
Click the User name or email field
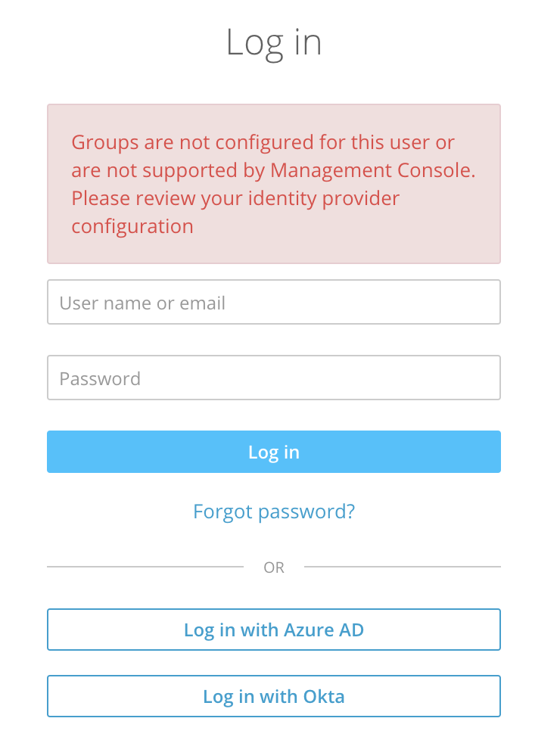click(273, 303)
